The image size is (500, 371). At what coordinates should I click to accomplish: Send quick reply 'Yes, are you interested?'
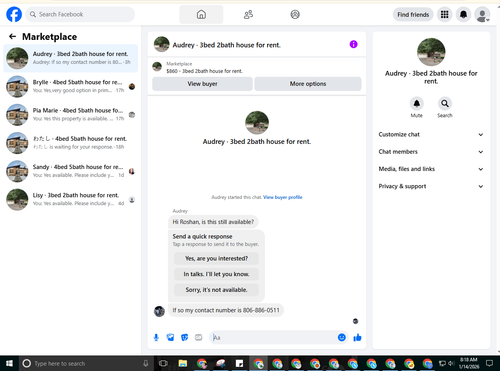tap(216, 258)
